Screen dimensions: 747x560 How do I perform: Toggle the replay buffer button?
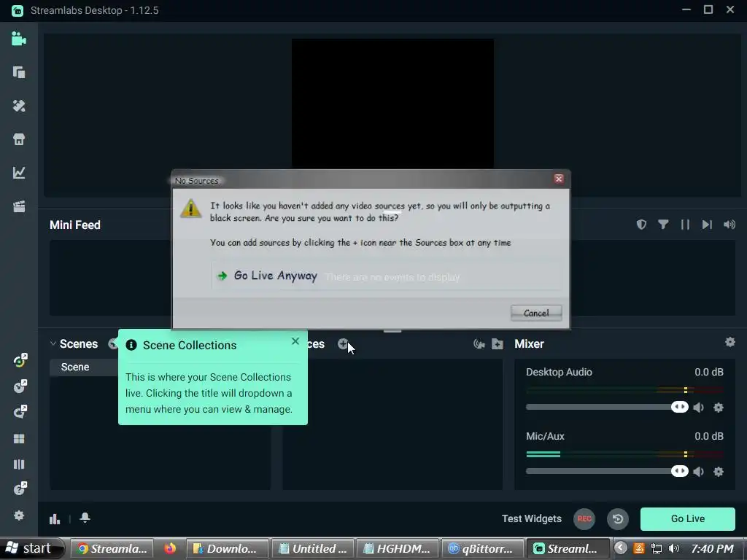(x=617, y=518)
